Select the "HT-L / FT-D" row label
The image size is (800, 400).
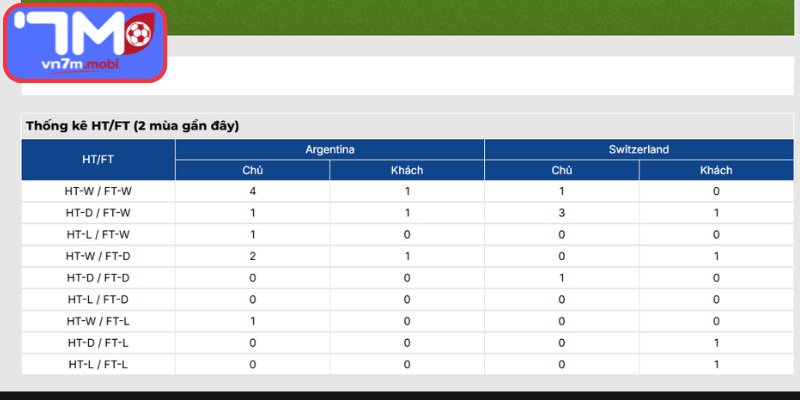[98, 299]
